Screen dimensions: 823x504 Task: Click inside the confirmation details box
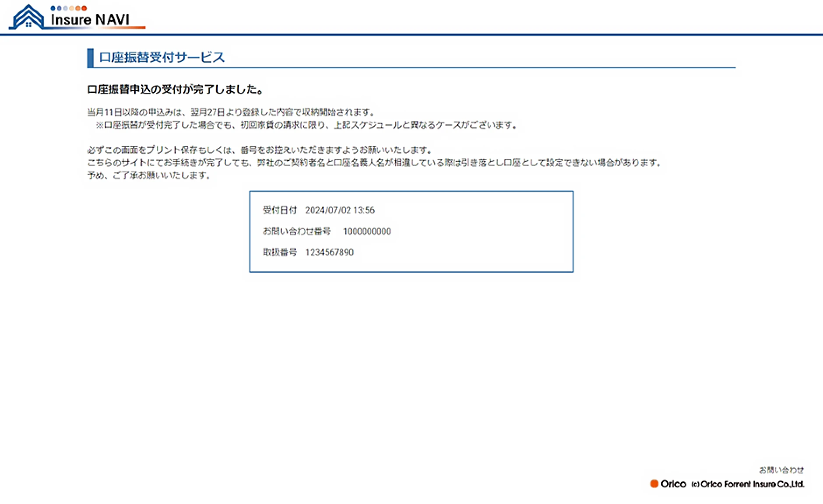411,231
